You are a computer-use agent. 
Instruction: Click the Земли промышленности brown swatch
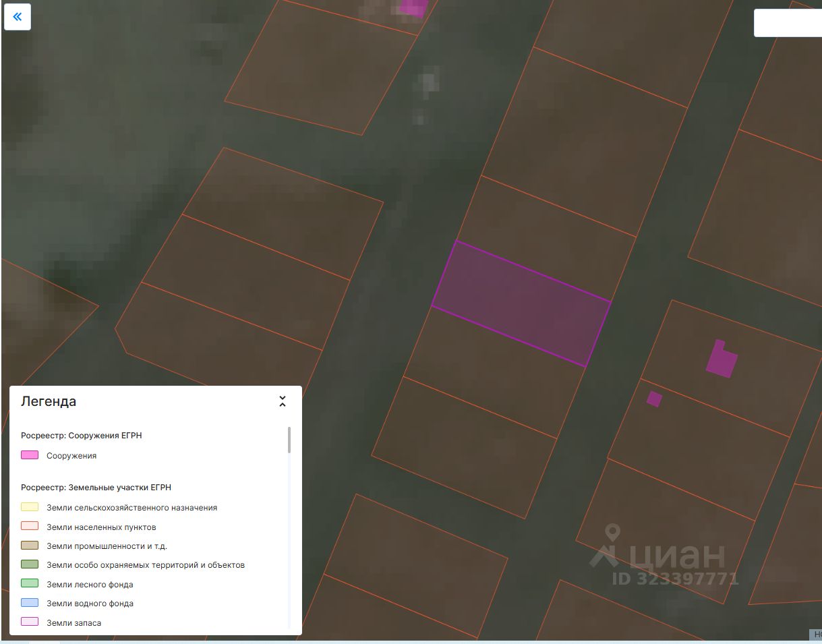30,546
